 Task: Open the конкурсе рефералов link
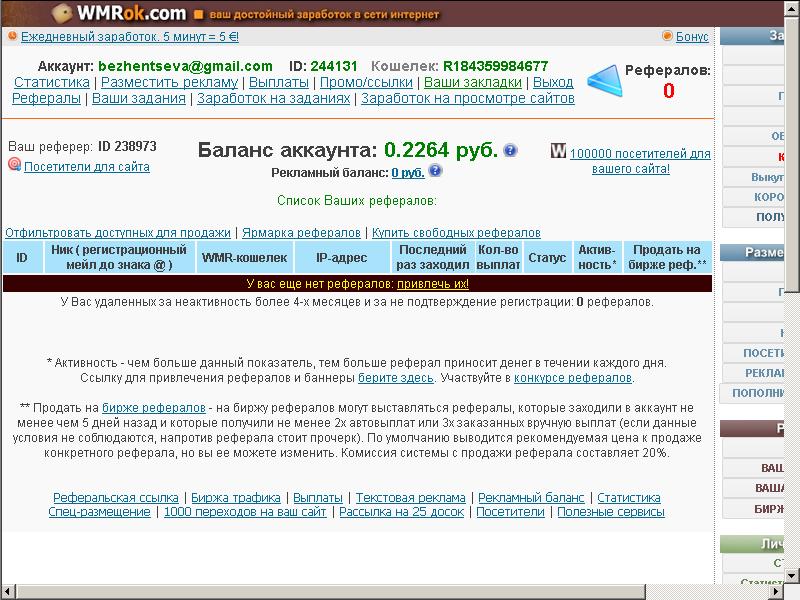coord(573,378)
